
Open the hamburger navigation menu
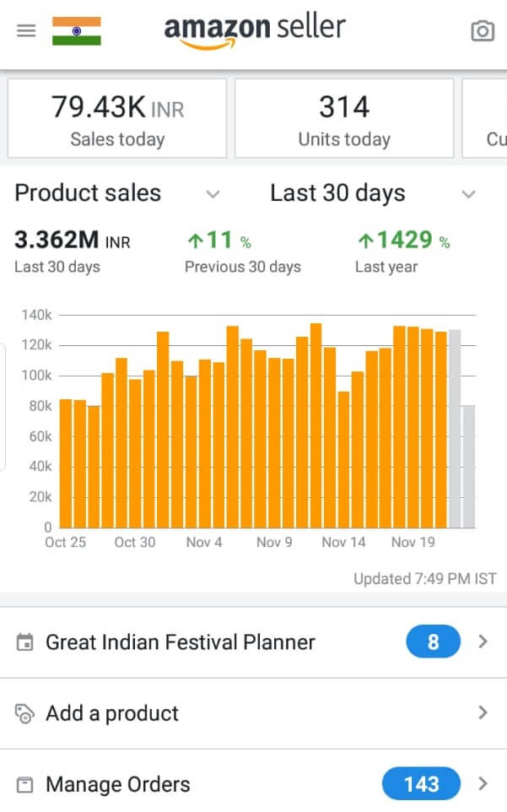pyautogui.click(x=26, y=30)
